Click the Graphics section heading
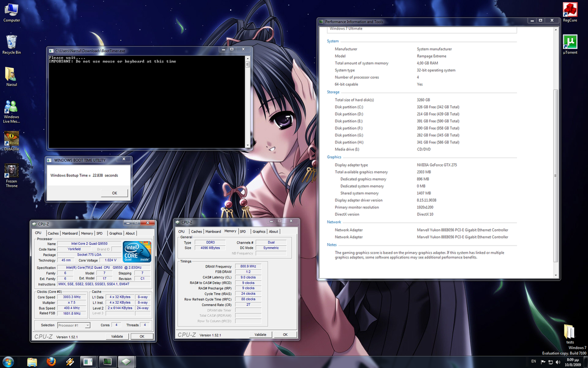Viewport: 588px width, 368px height. tap(334, 157)
